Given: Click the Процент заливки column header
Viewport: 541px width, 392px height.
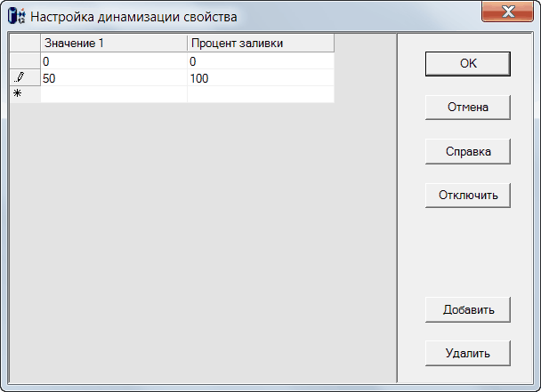Looking at the screenshot, I should click(x=261, y=43).
